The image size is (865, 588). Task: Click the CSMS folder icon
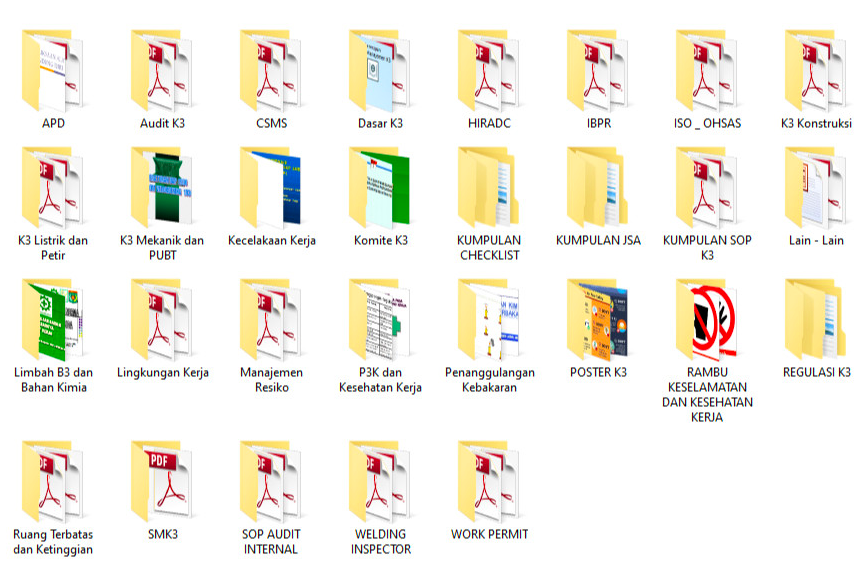(271, 71)
